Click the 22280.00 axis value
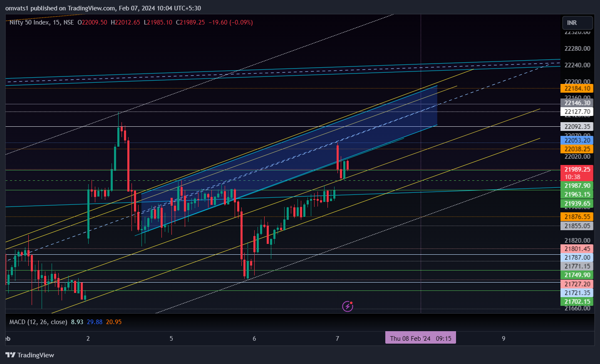The width and height of the screenshot is (600, 364). click(x=577, y=49)
